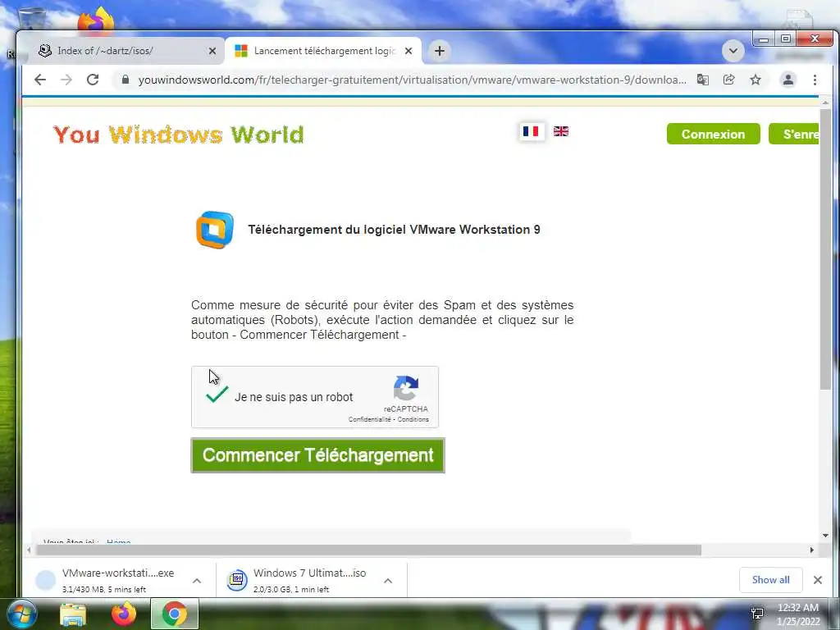Open the Windows Start menu
Screen dimensions: 840x630
pyautogui.click(x=21, y=614)
